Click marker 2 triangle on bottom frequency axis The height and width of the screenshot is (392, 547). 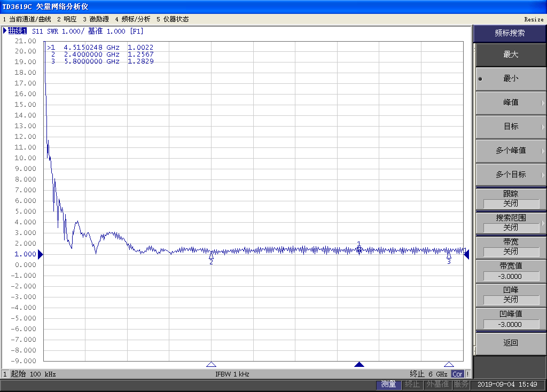pyautogui.click(x=211, y=364)
